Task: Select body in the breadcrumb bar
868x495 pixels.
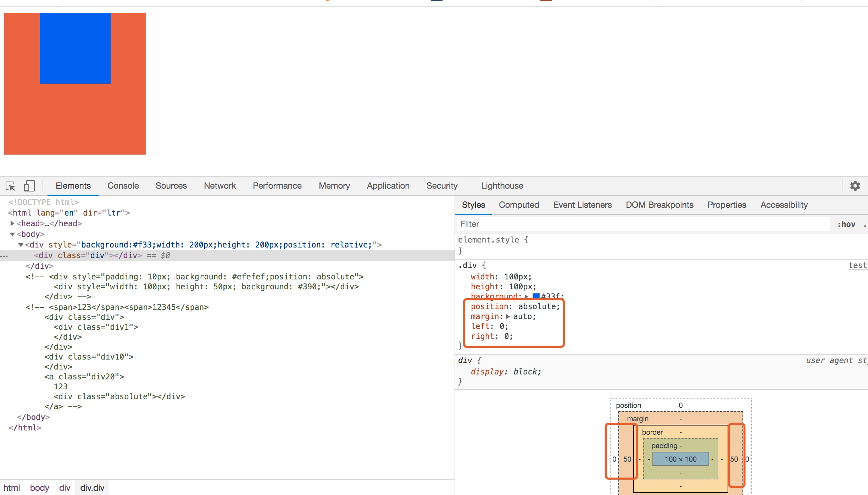Action: 39,488
